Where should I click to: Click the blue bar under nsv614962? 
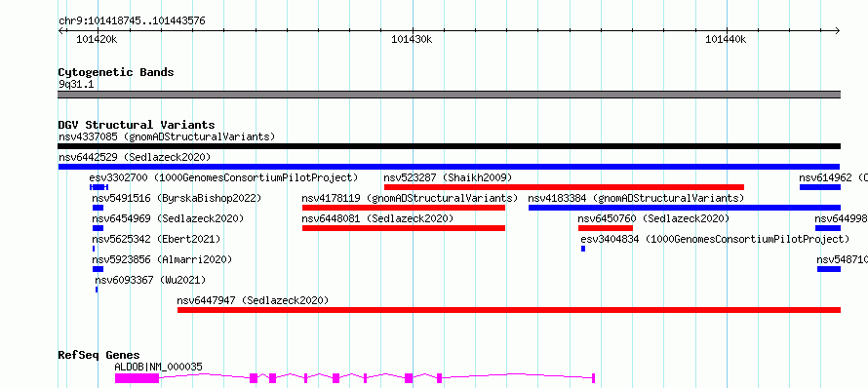click(x=820, y=187)
